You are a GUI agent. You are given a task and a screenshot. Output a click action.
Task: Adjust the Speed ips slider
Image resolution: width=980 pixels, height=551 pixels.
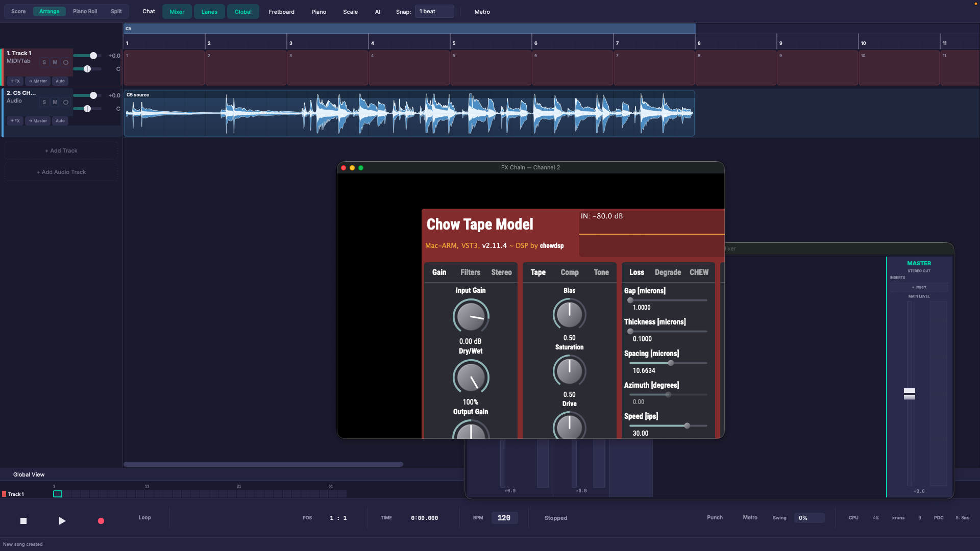pyautogui.click(x=668, y=426)
